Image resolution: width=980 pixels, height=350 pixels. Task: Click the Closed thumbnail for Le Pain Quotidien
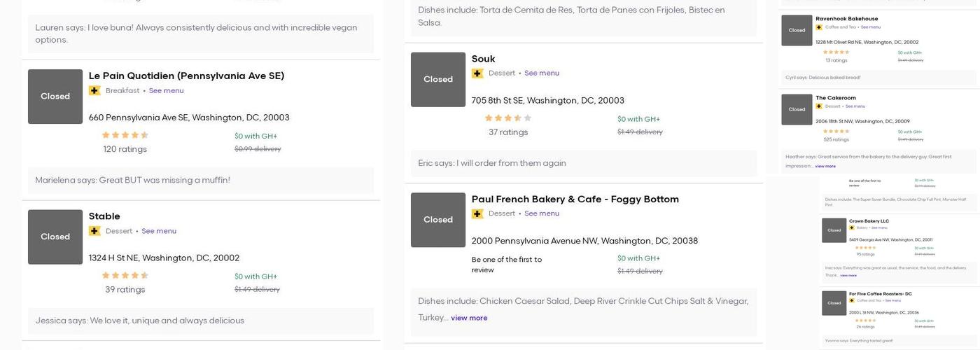pyautogui.click(x=55, y=97)
